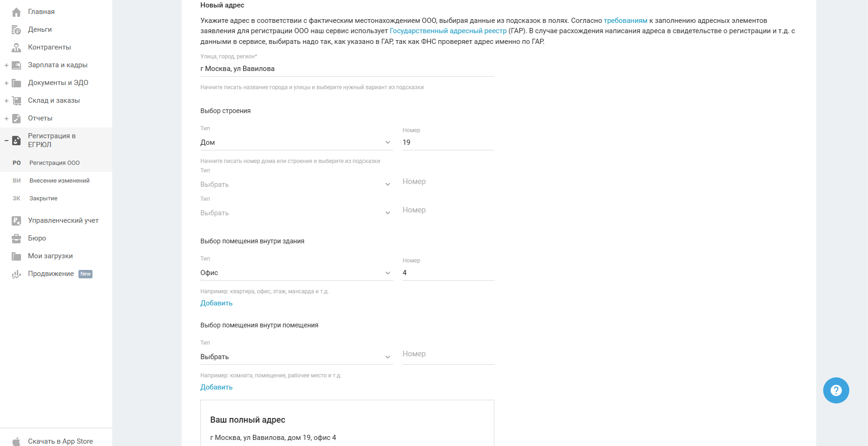Screen dimensions: 868x446
Task: Click the Мои загрузки folder icon
Action: coord(16,256)
